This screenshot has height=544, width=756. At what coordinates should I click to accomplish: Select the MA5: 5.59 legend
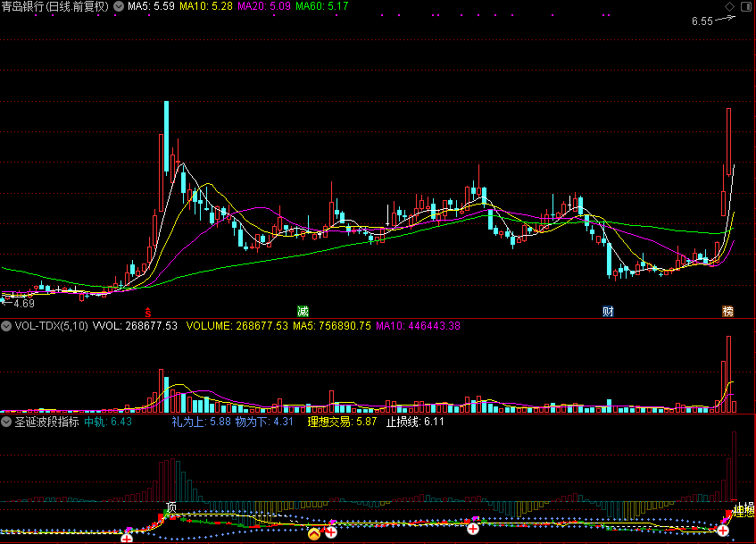[151, 6]
